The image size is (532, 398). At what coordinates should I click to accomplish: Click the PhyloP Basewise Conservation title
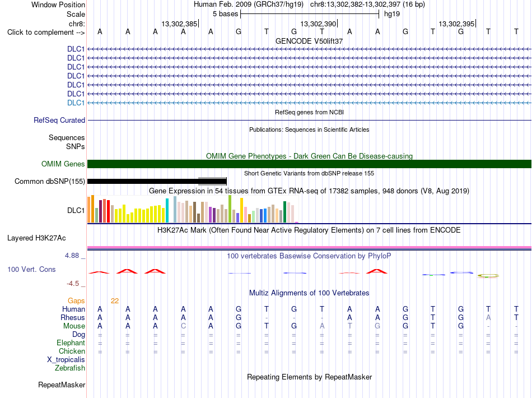click(309, 256)
